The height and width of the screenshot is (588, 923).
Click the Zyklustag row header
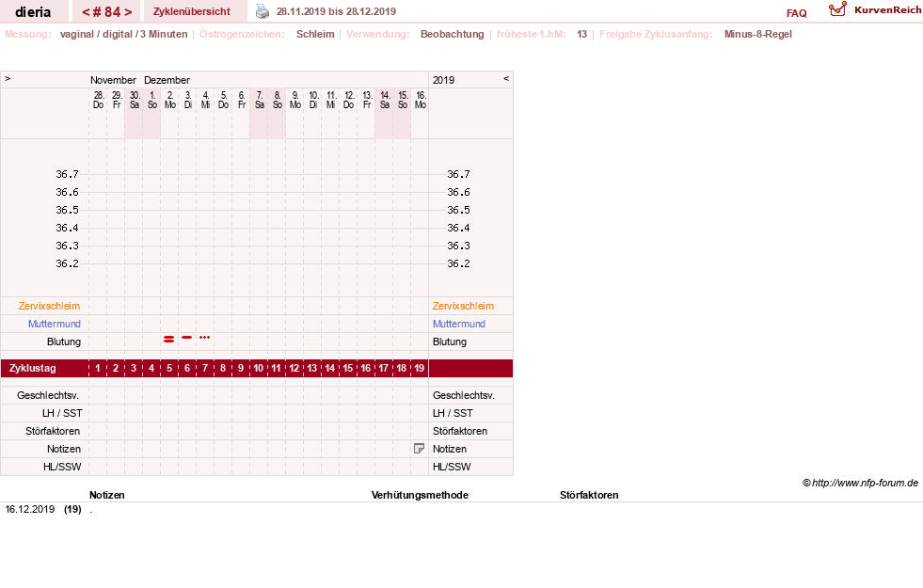coord(32,368)
